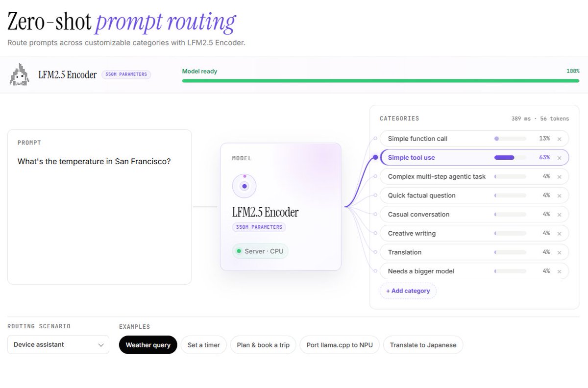The image size is (588, 388).
Task: Delete the Casual conversation category
Action: coord(559,215)
